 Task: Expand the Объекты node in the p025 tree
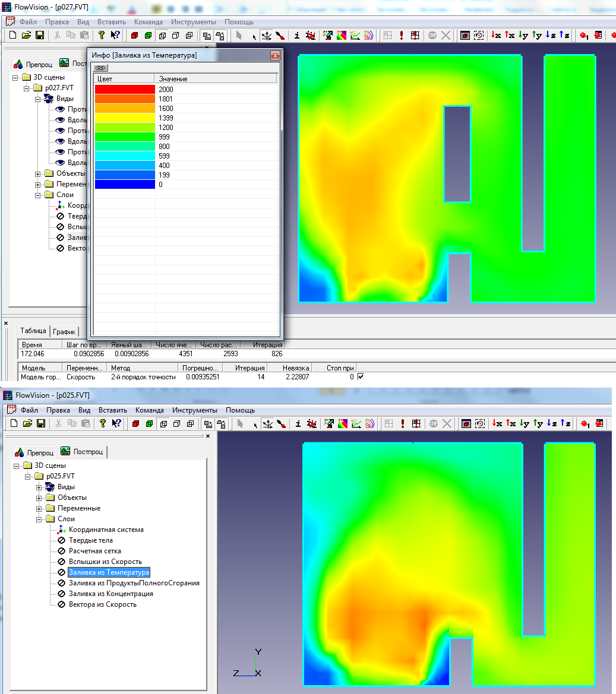[x=39, y=497]
